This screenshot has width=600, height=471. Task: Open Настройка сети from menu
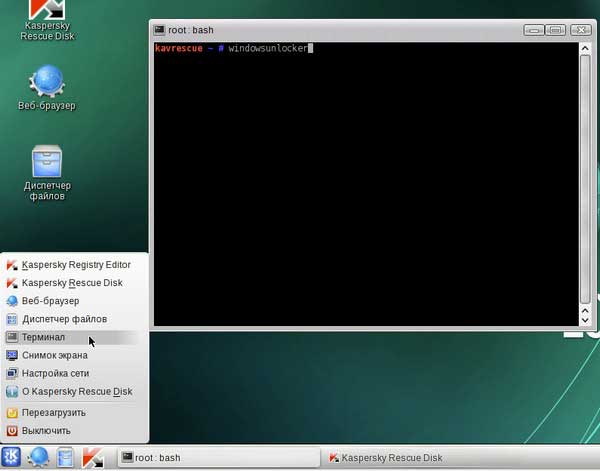point(55,373)
